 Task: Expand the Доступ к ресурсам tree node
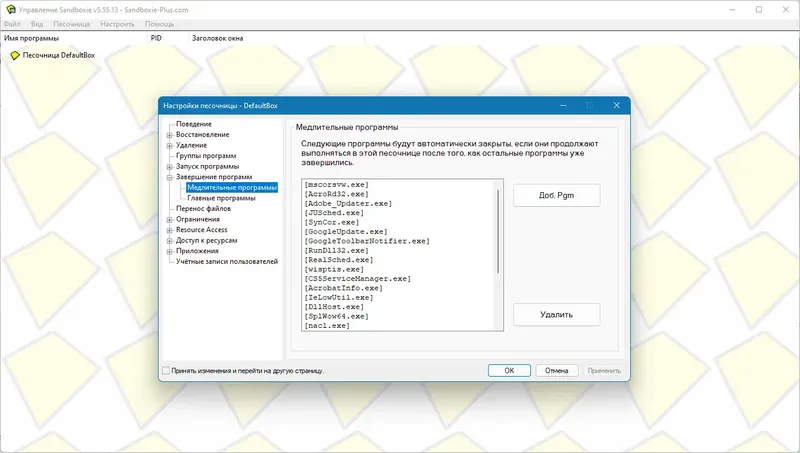169,241
